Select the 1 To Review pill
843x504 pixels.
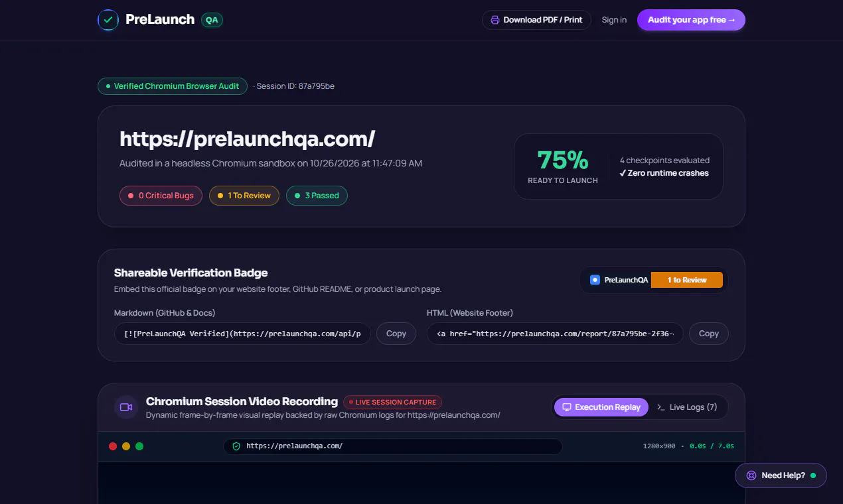tap(244, 196)
